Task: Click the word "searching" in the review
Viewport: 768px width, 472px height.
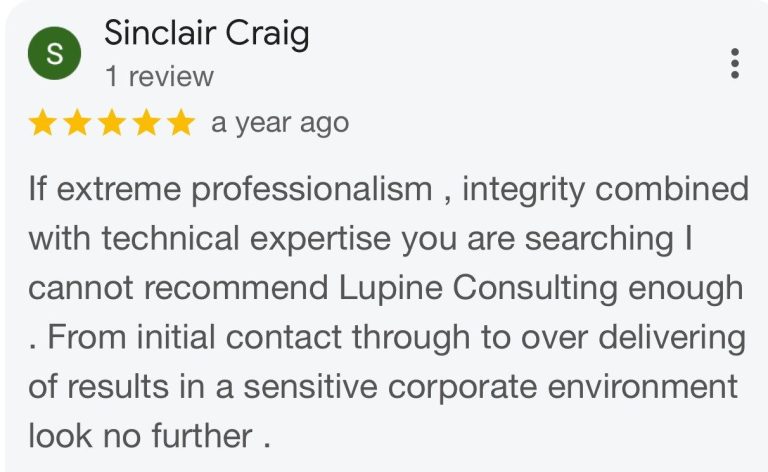Action: [590, 239]
